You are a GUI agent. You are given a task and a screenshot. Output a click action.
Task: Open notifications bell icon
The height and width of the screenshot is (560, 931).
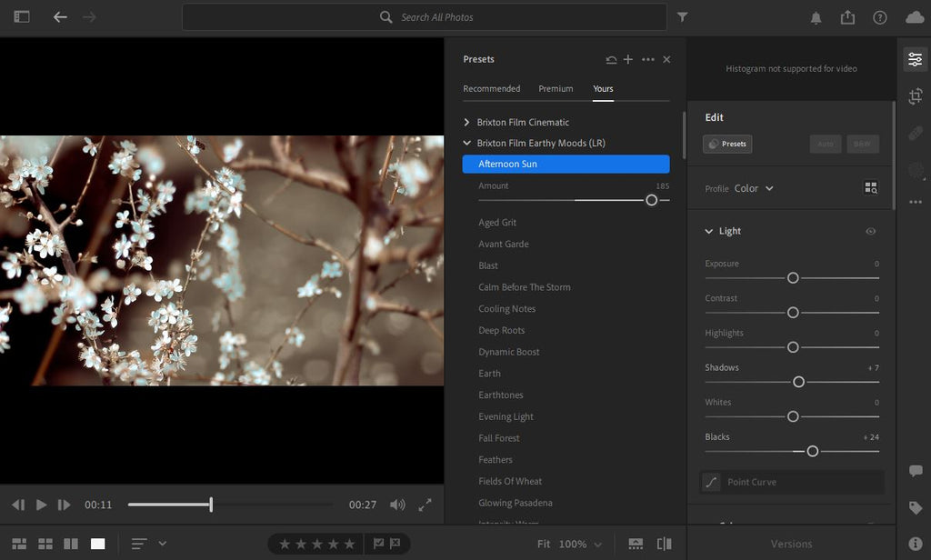(x=816, y=17)
